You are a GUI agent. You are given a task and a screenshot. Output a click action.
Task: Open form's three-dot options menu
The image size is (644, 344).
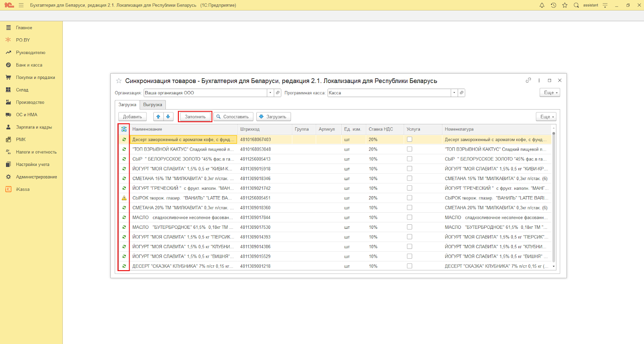539,80
